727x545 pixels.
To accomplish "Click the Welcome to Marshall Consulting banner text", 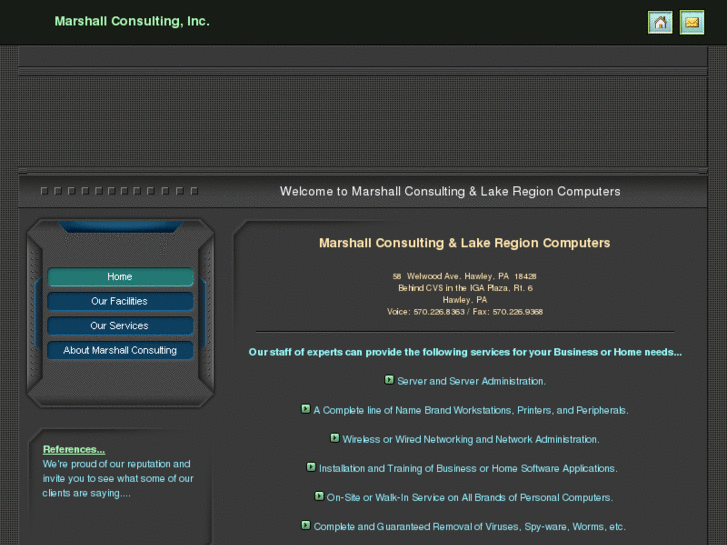I will tap(450, 192).
